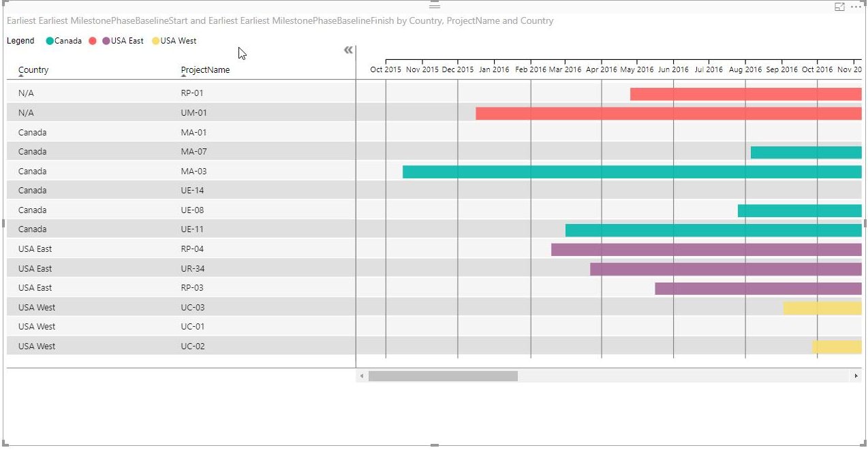Viewport: 868px width, 450px height.
Task: Click the horizontal scrollbar thumb
Action: click(443, 376)
